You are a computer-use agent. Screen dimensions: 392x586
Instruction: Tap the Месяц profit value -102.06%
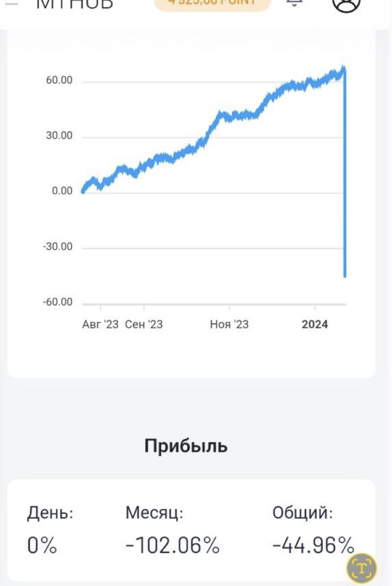click(x=172, y=546)
